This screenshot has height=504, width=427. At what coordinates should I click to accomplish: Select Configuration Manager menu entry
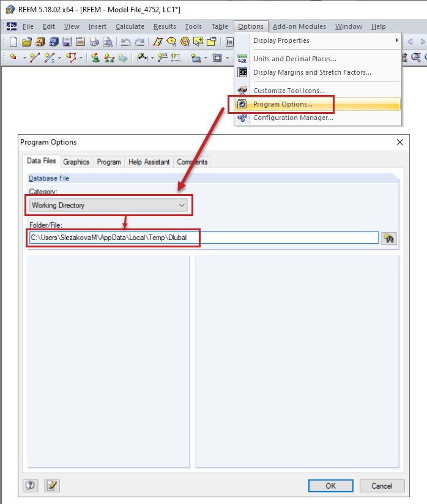[318, 118]
